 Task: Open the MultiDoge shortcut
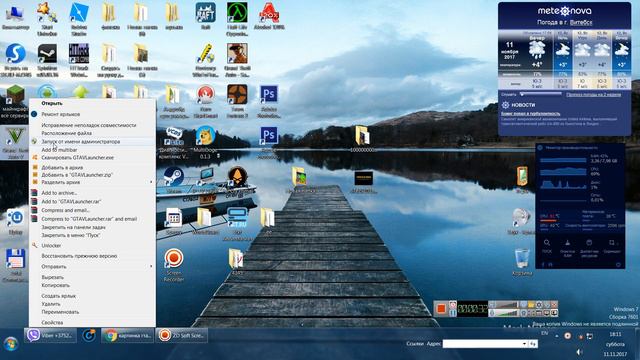205,142
